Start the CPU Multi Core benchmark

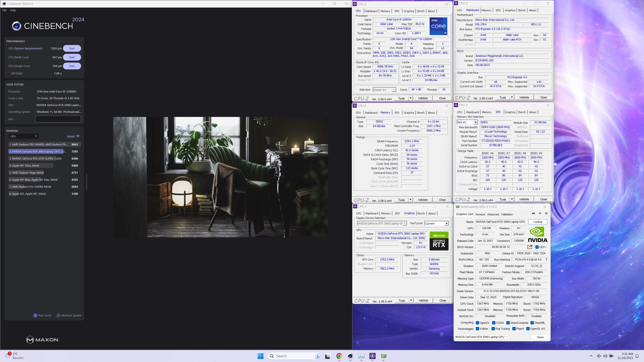pos(72,57)
